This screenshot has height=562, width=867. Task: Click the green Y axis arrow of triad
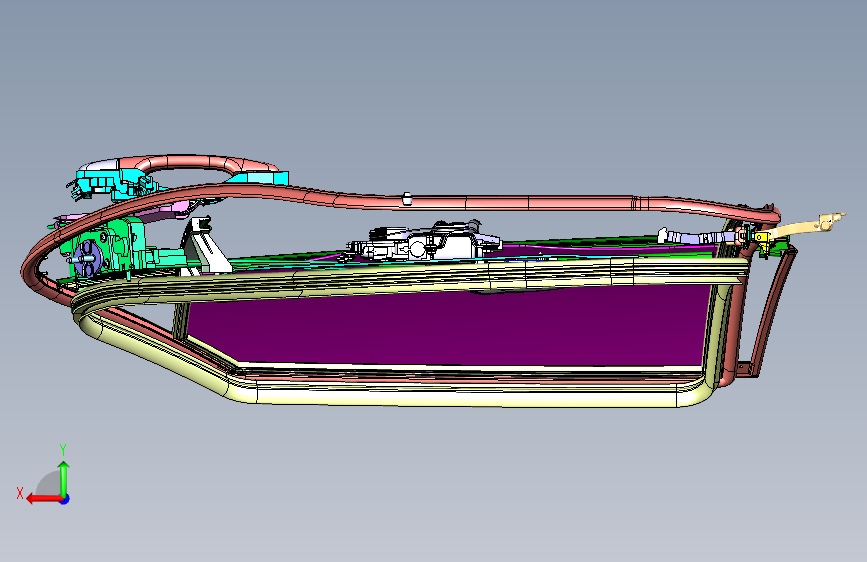pos(64,478)
